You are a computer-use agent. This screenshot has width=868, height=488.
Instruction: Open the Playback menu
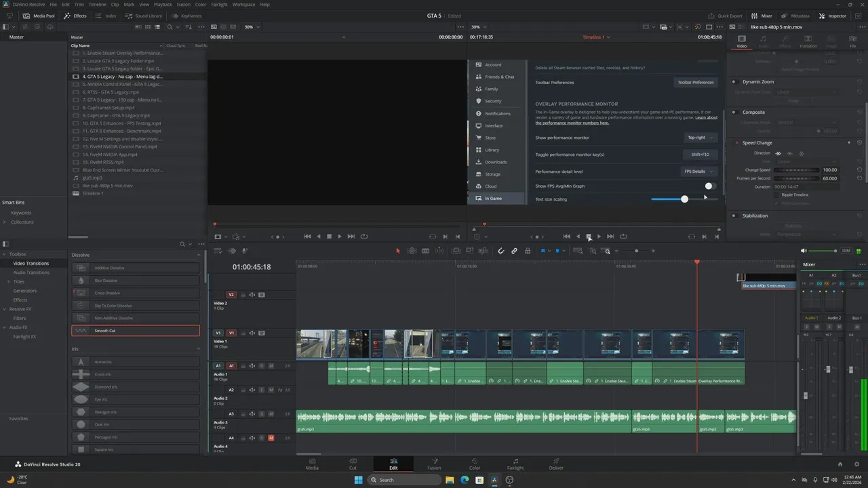click(163, 5)
